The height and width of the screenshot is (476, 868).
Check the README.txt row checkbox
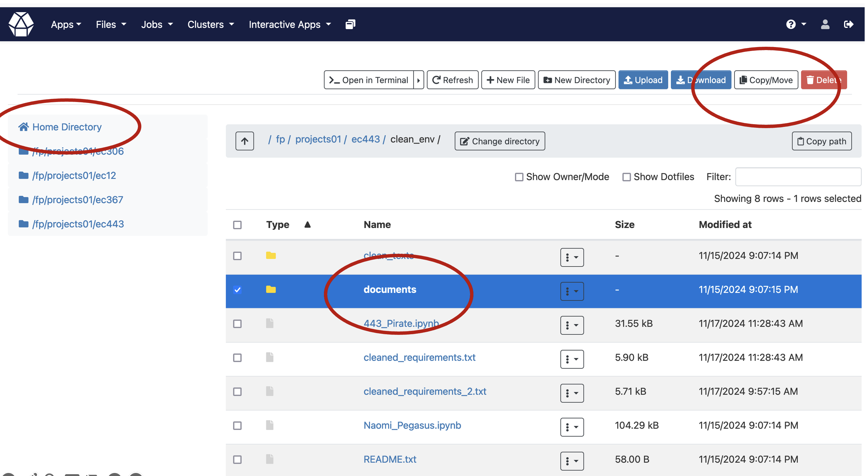point(237,460)
